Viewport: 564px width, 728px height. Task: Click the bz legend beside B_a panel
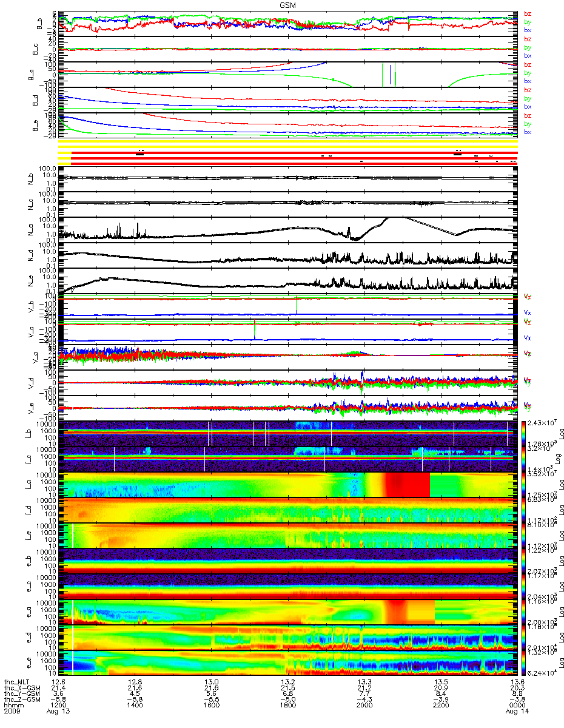point(528,64)
